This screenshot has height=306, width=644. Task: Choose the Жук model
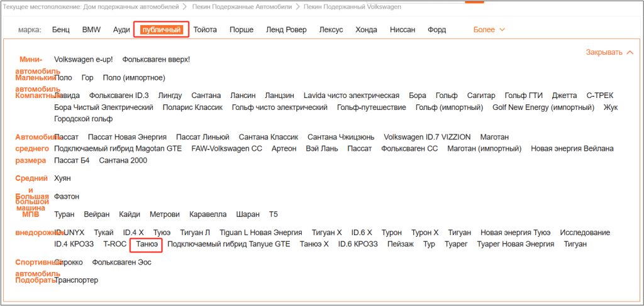click(x=611, y=107)
